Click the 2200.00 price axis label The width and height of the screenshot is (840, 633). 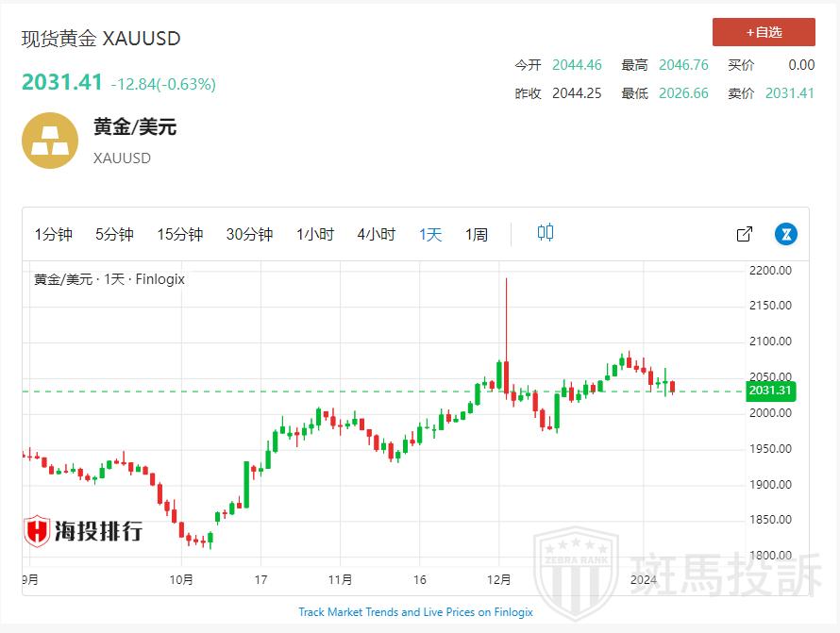(771, 271)
